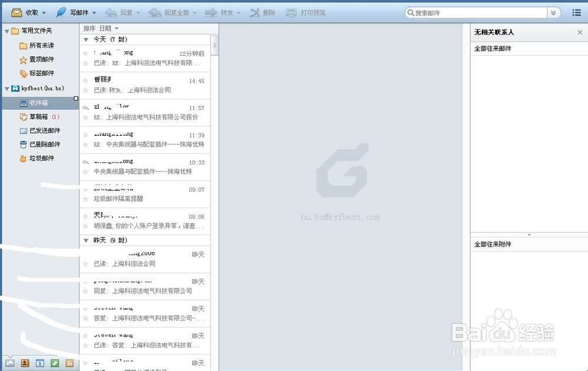This screenshot has height=371, width=588.
Task: Open the 标签邮件 folder
Action: (x=36, y=73)
